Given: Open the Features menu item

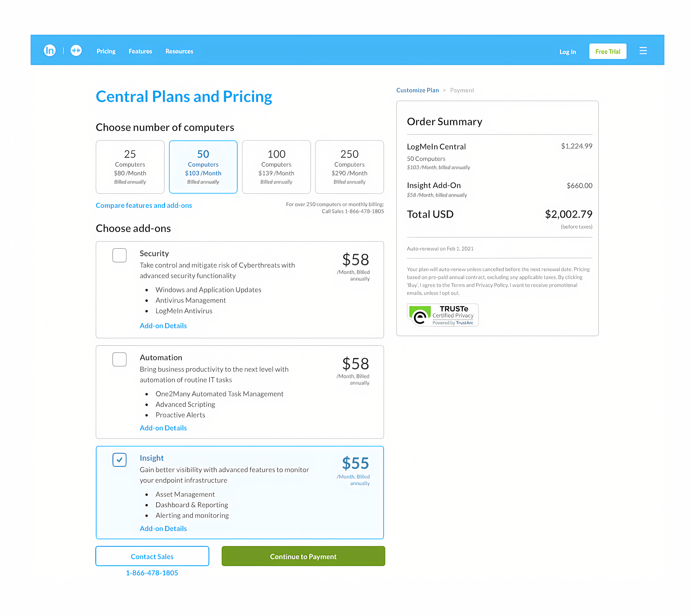Looking at the screenshot, I should [x=140, y=51].
